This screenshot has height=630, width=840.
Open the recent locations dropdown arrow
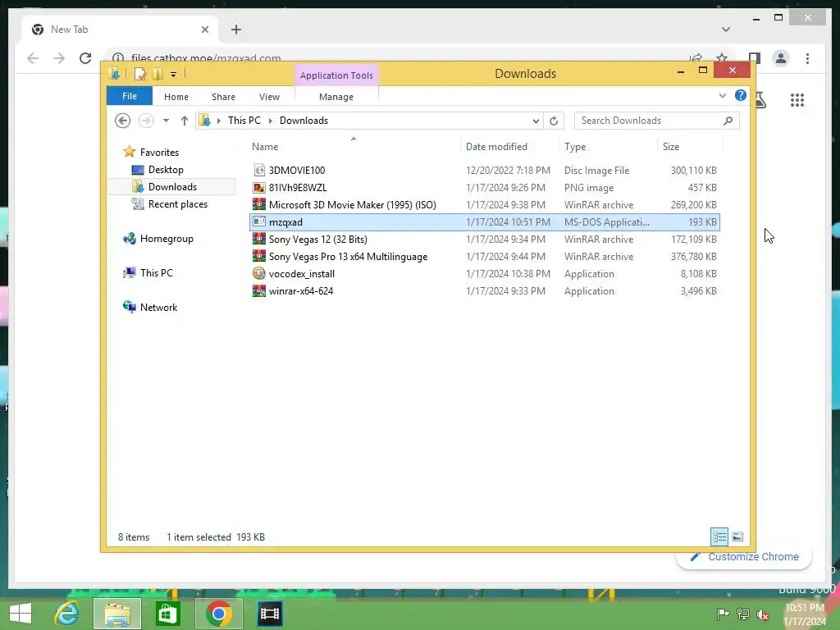pyautogui.click(x=166, y=121)
